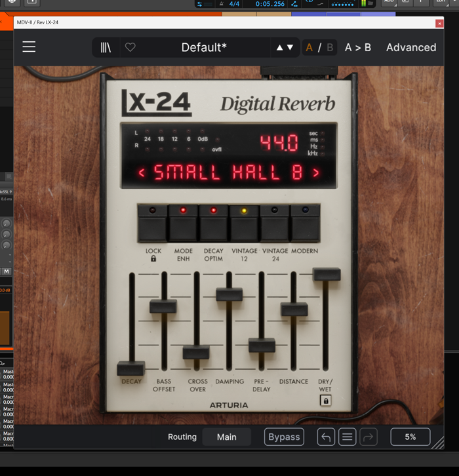459x476 pixels.
Task: Open the Routing Main dropdown
Action: [x=226, y=437]
